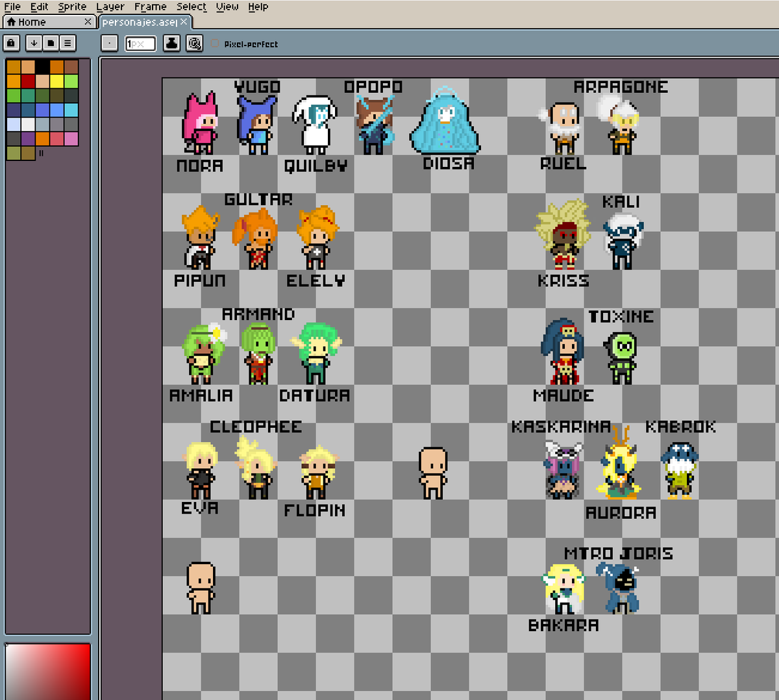Click the AURORA character sprite

620,464
